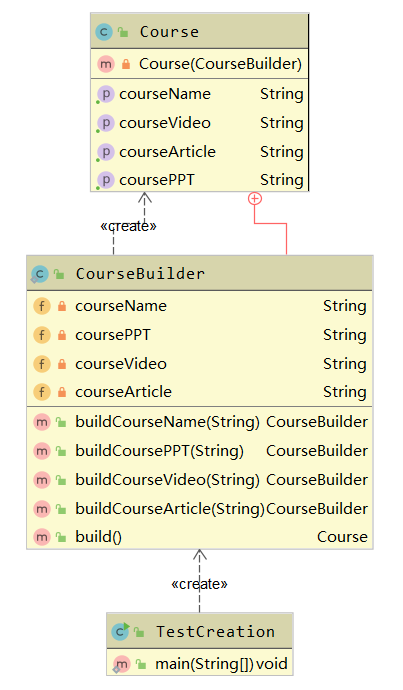Click the class icon next to Course

(x=104, y=32)
